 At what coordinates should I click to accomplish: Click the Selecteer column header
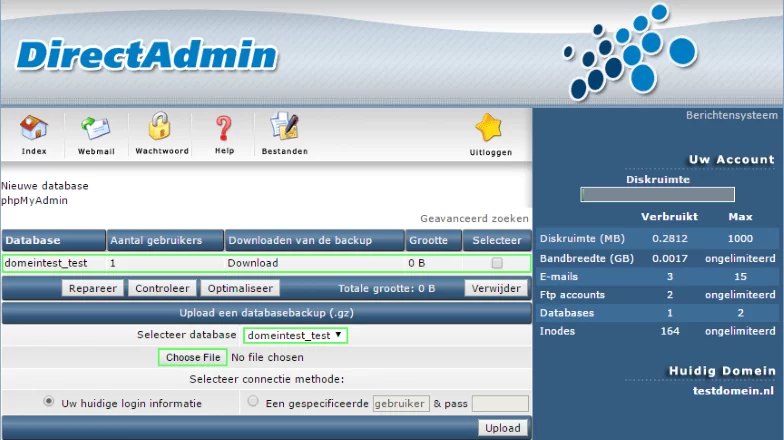497,240
